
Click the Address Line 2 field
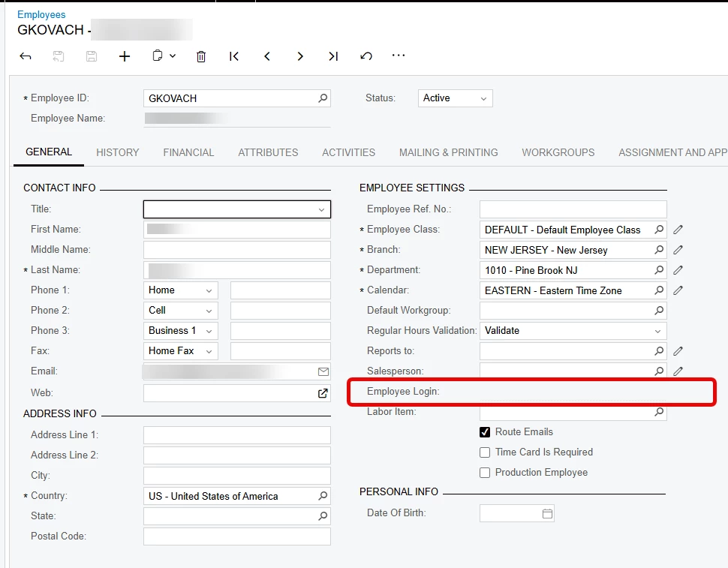(x=236, y=455)
